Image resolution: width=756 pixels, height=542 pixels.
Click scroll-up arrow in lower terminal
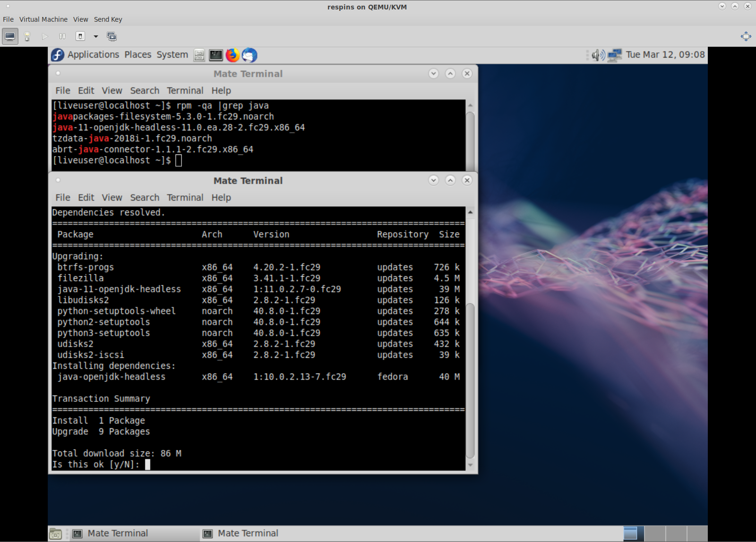(x=470, y=212)
